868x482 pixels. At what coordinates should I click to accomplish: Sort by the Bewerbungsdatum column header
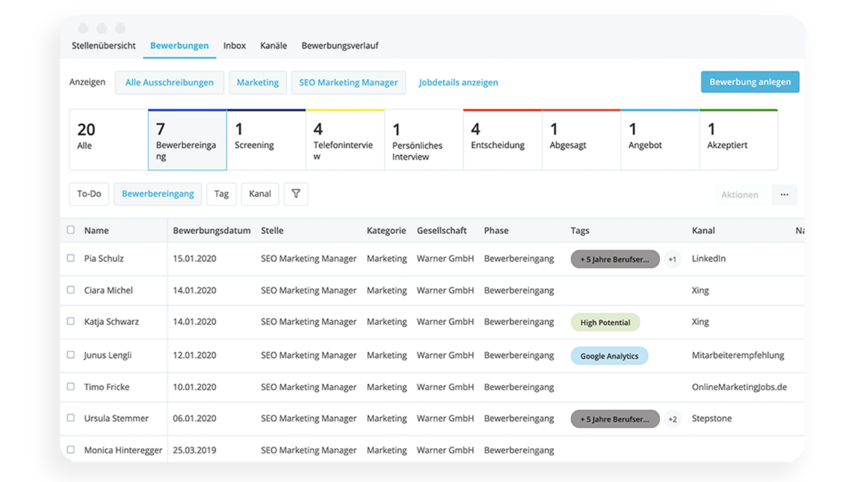pyautogui.click(x=211, y=230)
